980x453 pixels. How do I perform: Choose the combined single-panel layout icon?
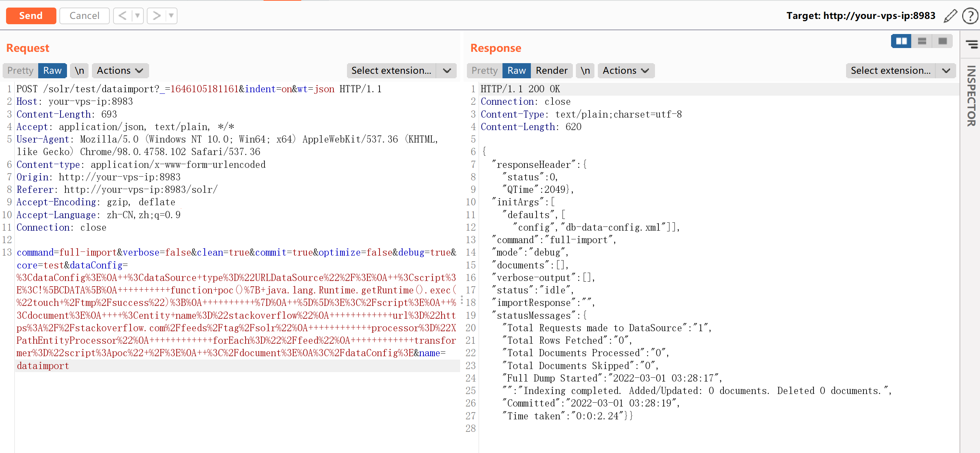(942, 41)
